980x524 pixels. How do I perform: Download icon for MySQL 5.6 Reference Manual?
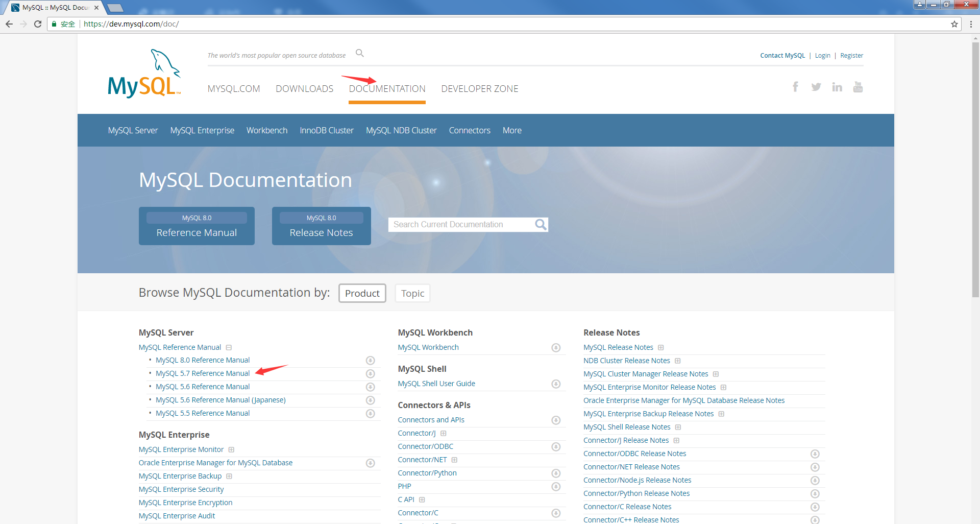[371, 387]
